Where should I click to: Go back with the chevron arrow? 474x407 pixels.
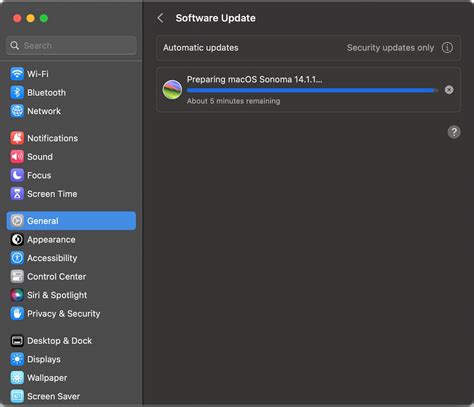160,18
